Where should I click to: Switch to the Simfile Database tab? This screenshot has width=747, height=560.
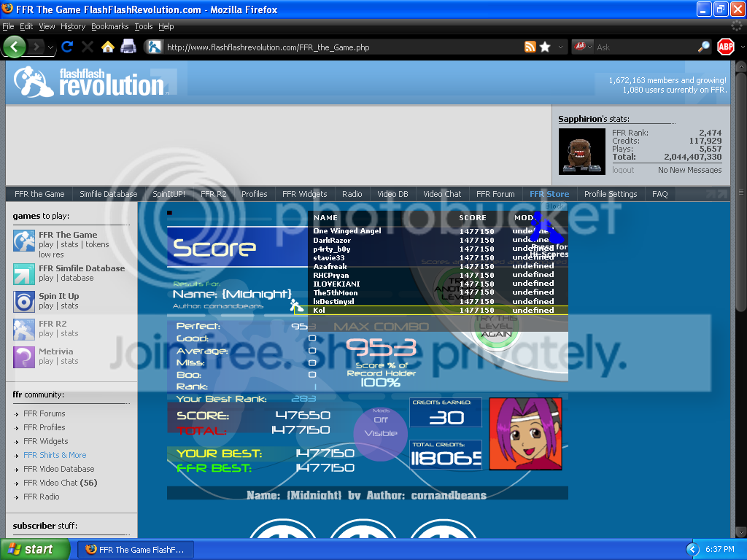(x=108, y=194)
